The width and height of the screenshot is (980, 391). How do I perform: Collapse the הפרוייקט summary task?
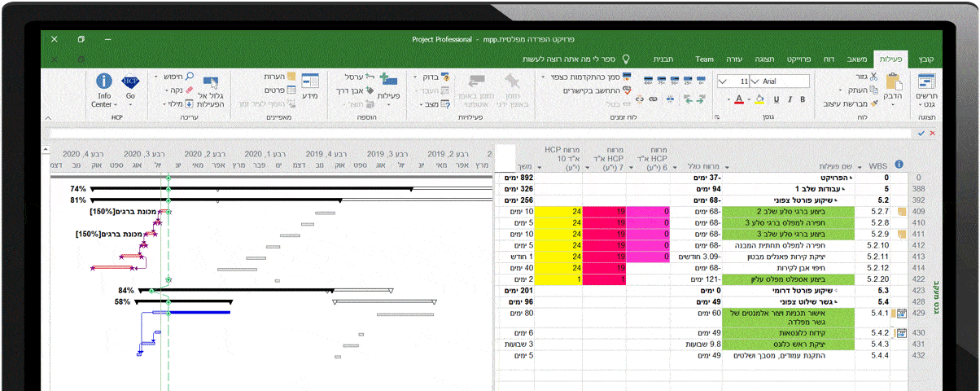tap(849, 178)
